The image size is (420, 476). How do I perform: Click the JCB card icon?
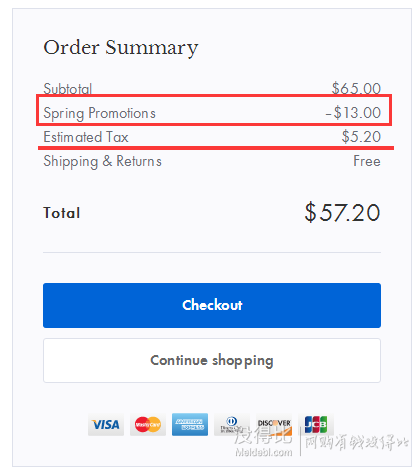[x=316, y=424]
